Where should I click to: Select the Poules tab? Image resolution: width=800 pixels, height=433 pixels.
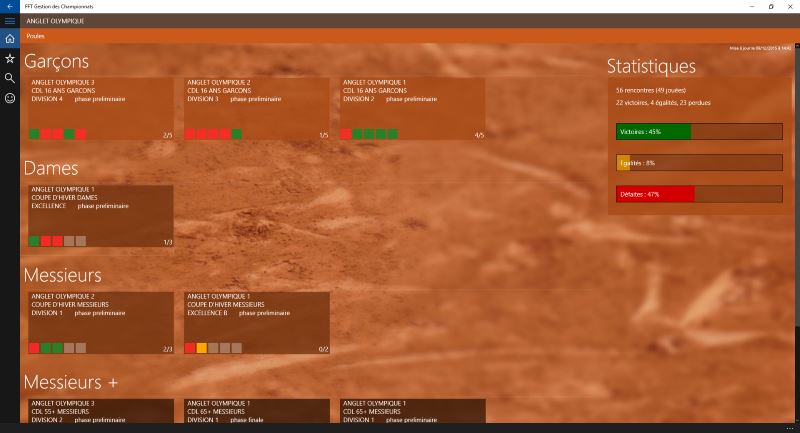[35, 36]
